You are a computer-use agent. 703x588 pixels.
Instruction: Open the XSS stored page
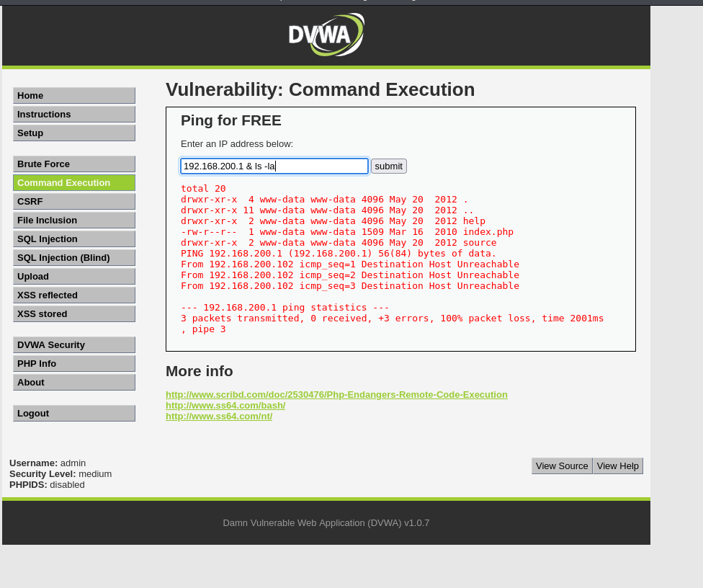74,314
